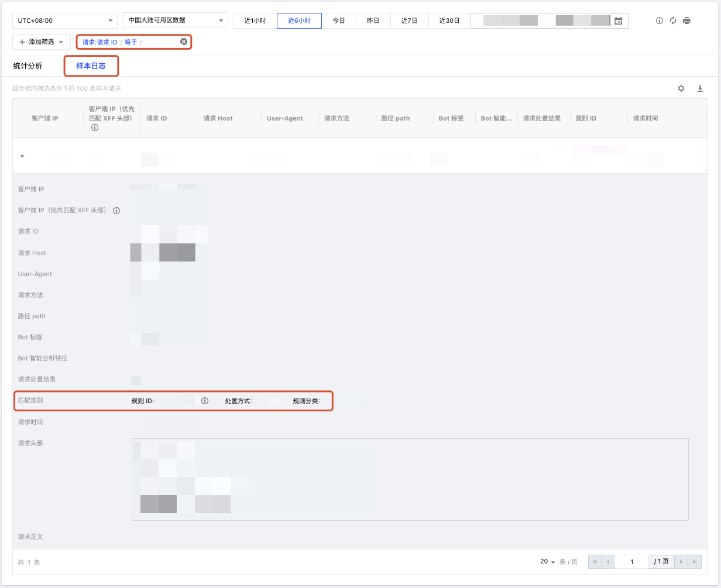721x588 pixels.
Task: Click the 请求处置结果 column header
Action: [x=542, y=118]
